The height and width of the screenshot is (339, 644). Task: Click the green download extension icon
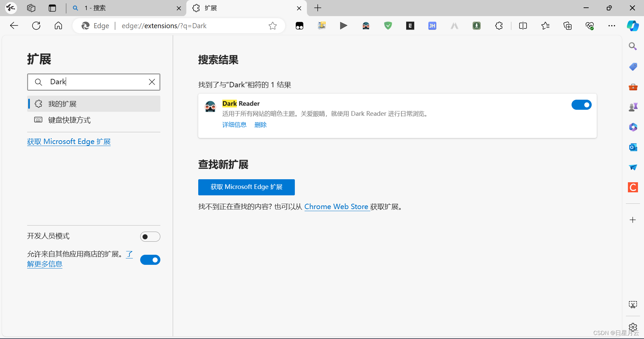pos(477,26)
